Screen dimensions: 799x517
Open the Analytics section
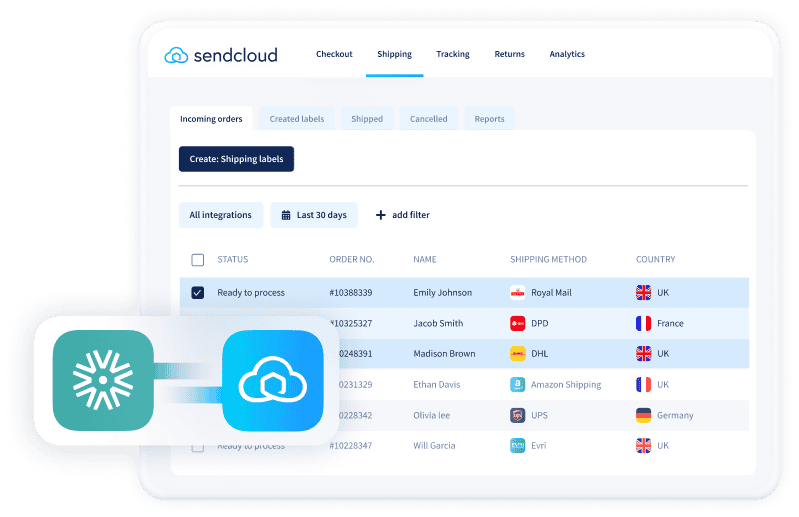[x=567, y=54]
